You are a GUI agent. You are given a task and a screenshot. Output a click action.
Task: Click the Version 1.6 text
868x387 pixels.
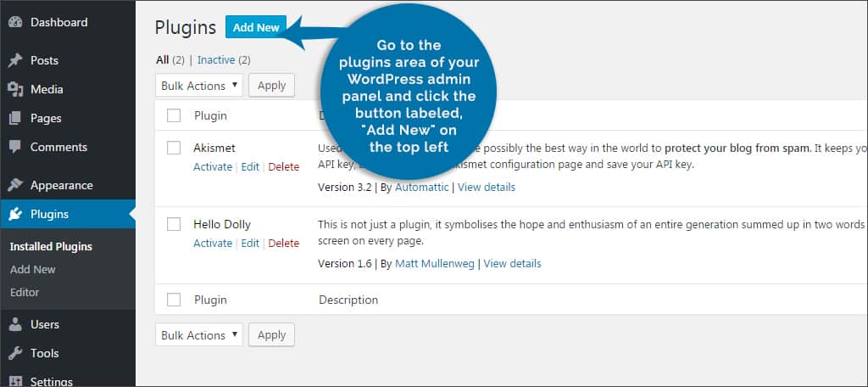click(345, 264)
